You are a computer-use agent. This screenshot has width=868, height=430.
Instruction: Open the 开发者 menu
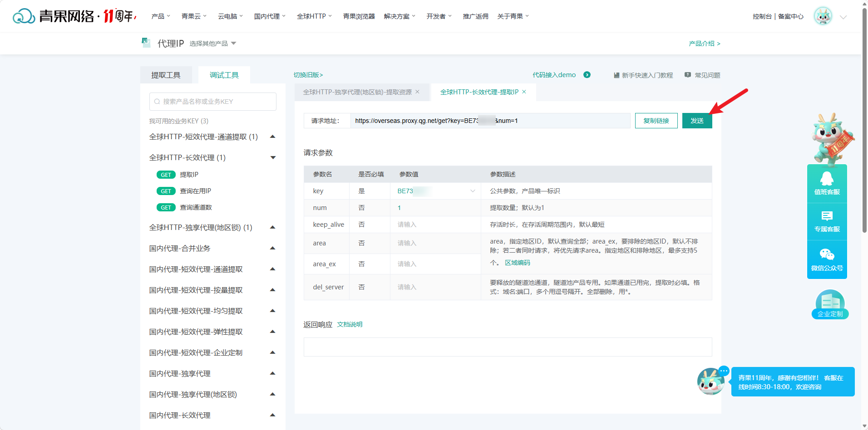point(439,16)
